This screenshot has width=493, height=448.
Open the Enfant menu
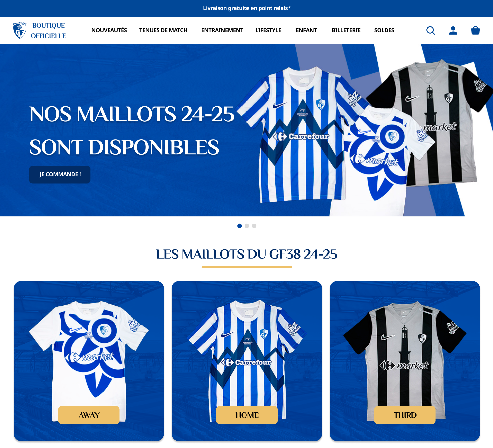click(x=306, y=30)
